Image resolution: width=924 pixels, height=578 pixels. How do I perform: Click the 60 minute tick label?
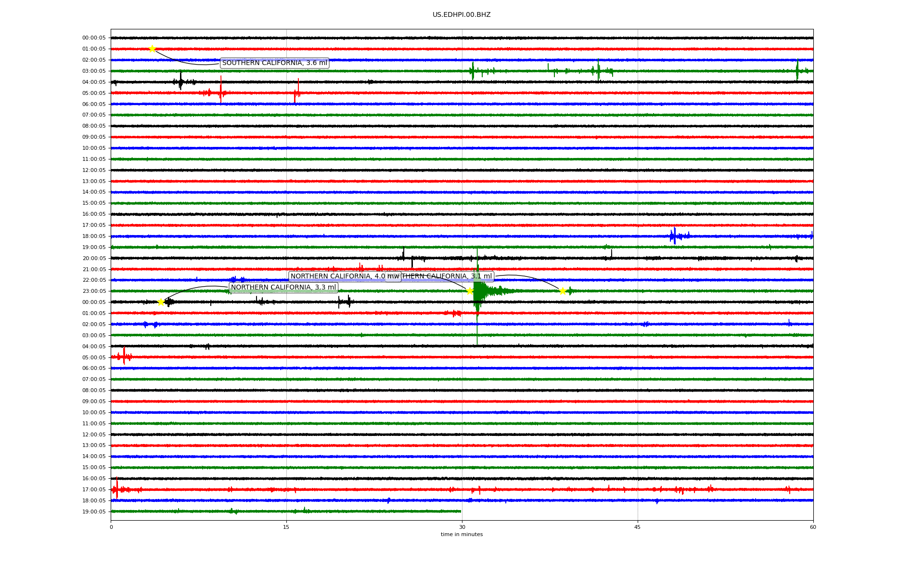pos(813,527)
